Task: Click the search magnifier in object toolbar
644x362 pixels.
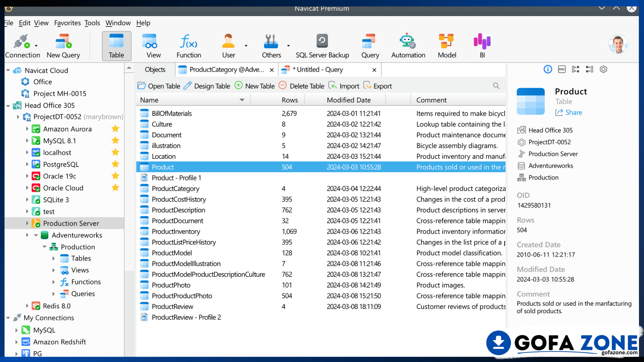Action: pos(496,86)
